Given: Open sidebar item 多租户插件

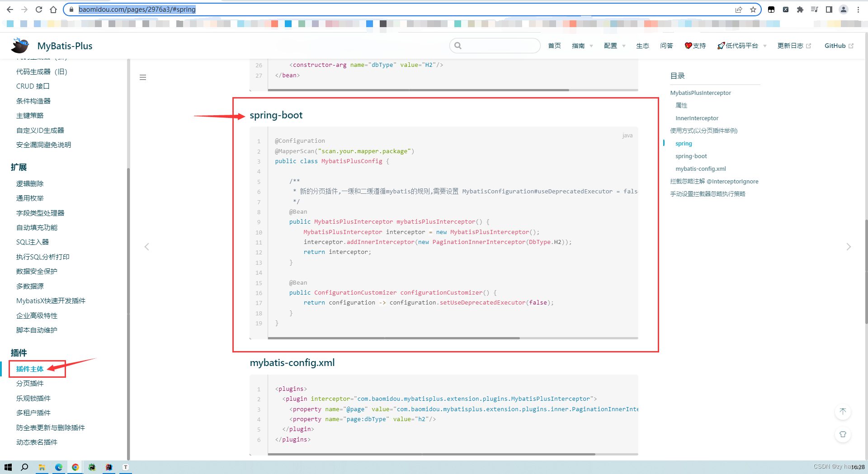Looking at the screenshot, I should pos(33,413).
